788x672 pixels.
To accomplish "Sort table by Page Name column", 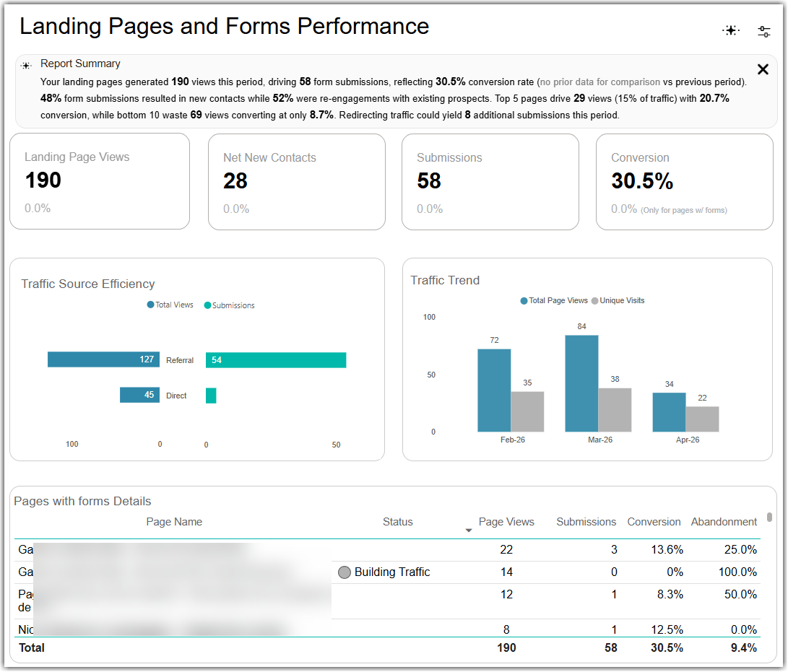I will (174, 522).
